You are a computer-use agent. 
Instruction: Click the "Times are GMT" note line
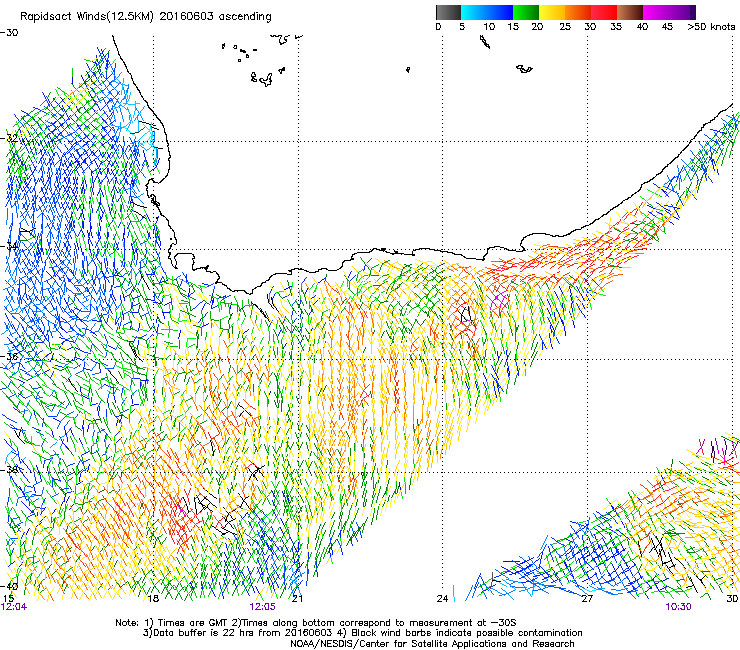[316, 623]
